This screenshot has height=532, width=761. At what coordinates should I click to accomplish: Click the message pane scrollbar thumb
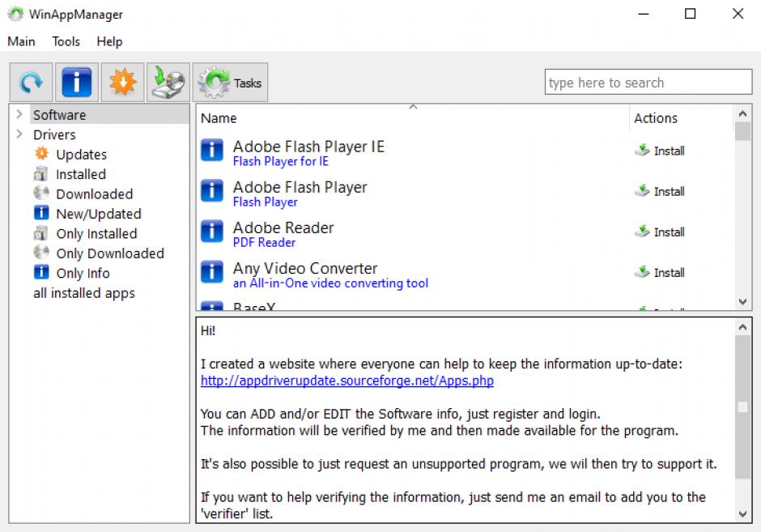tap(742, 406)
